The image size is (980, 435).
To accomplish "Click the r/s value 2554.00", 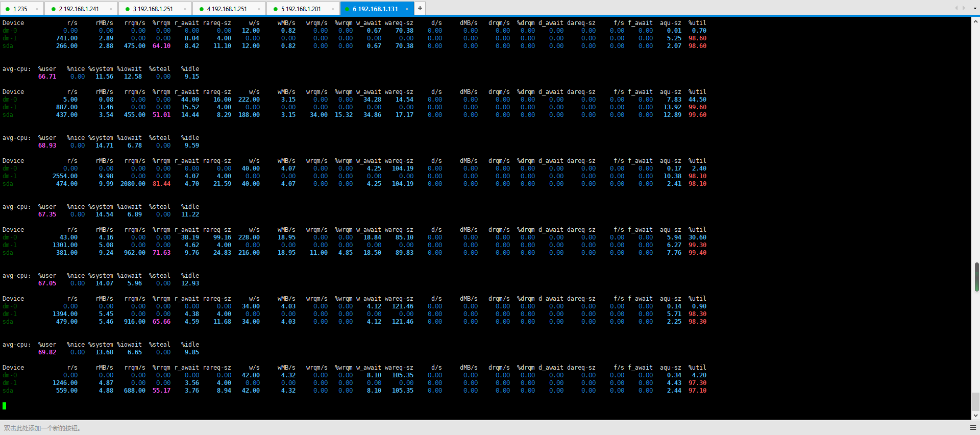I will (x=65, y=176).
